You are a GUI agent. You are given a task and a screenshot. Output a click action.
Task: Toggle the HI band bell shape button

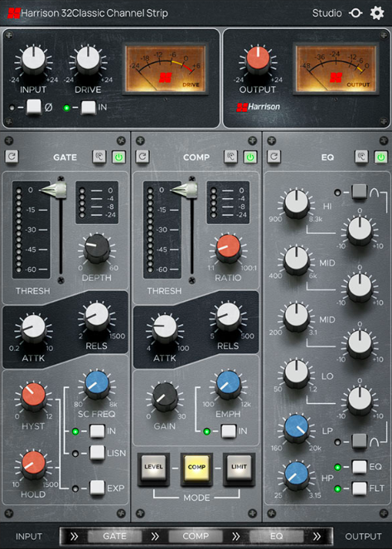click(x=360, y=192)
